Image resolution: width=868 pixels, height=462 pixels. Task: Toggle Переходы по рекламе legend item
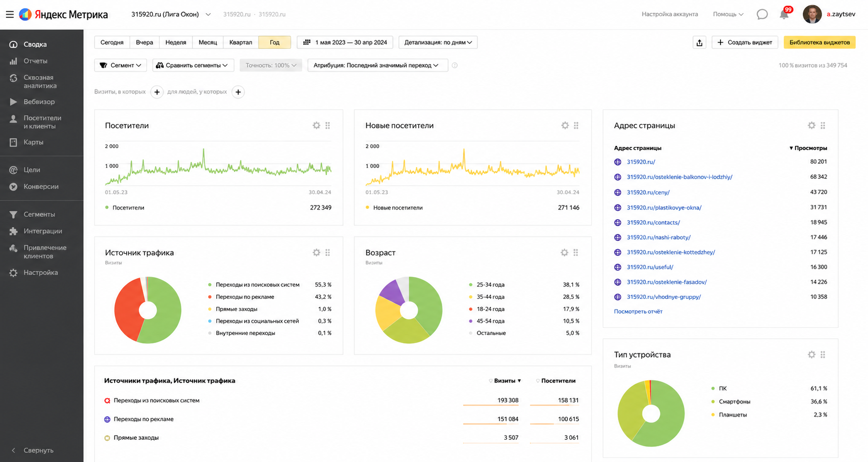pos(242,297)
